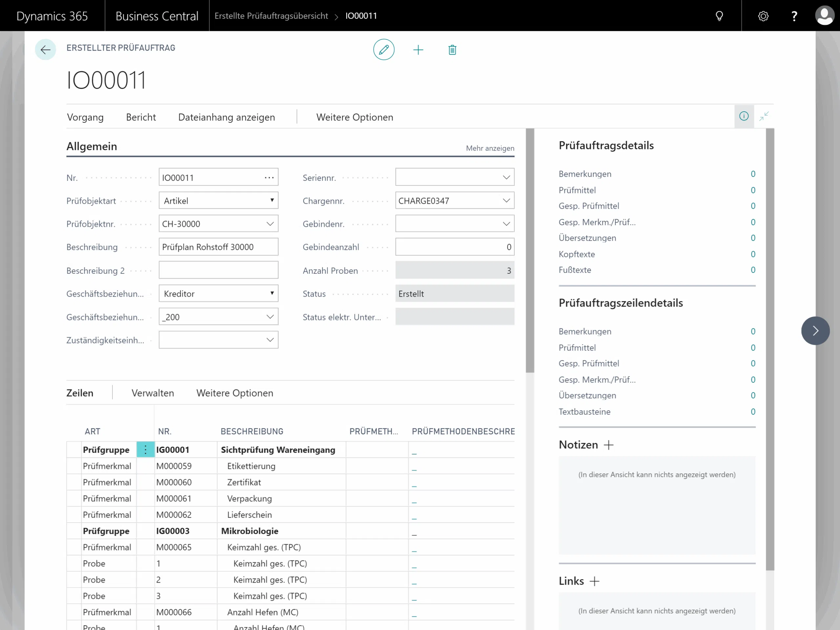This screenshot has width=840, height=630.
Task: Click Dateianhang anzeigen
Action: (226, 117)
